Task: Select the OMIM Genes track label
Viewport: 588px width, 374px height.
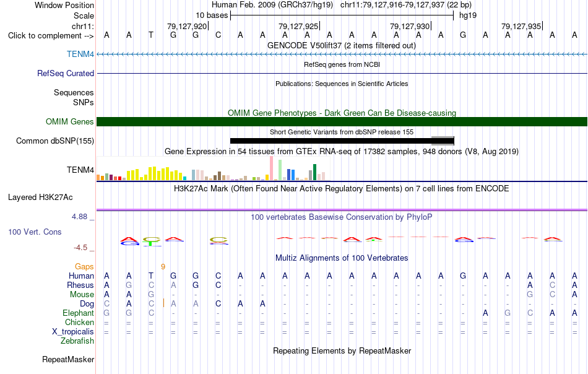Action: (x=70, y=121)
